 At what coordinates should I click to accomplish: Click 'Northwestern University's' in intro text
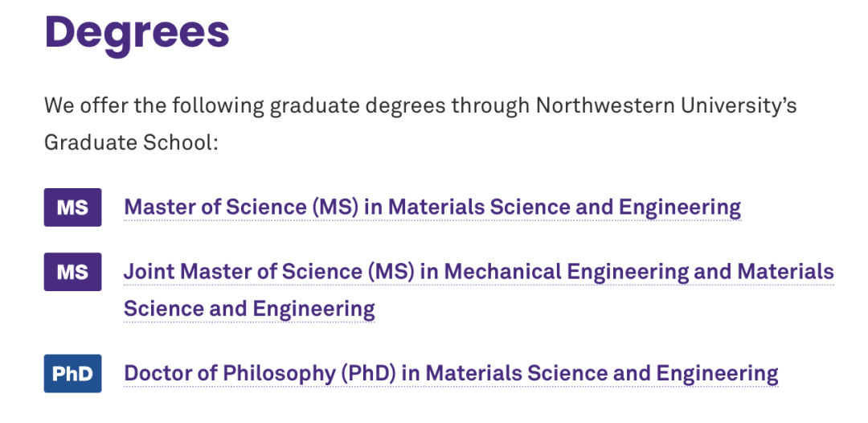click(x=666, y=105)
